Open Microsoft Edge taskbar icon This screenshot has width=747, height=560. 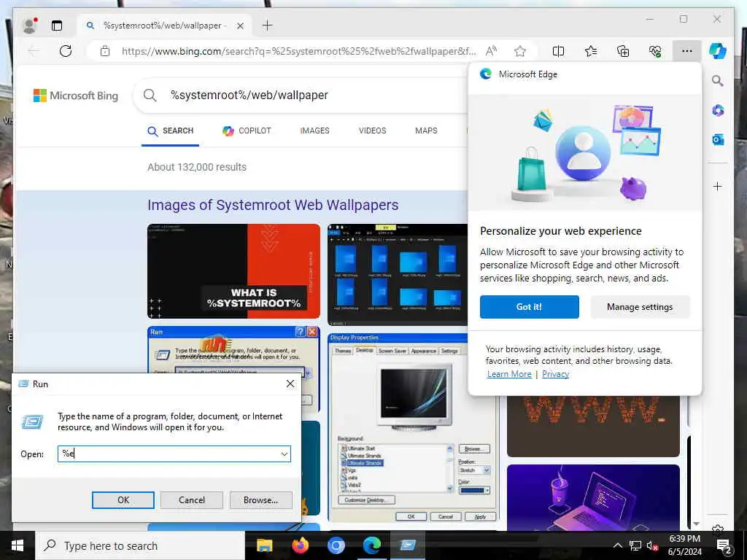(x=371, y=545)
